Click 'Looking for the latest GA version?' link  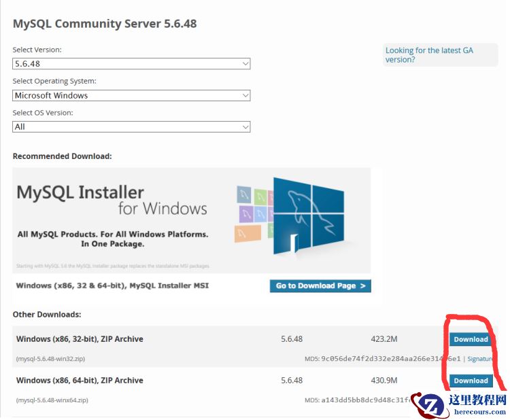coord(429,55)
